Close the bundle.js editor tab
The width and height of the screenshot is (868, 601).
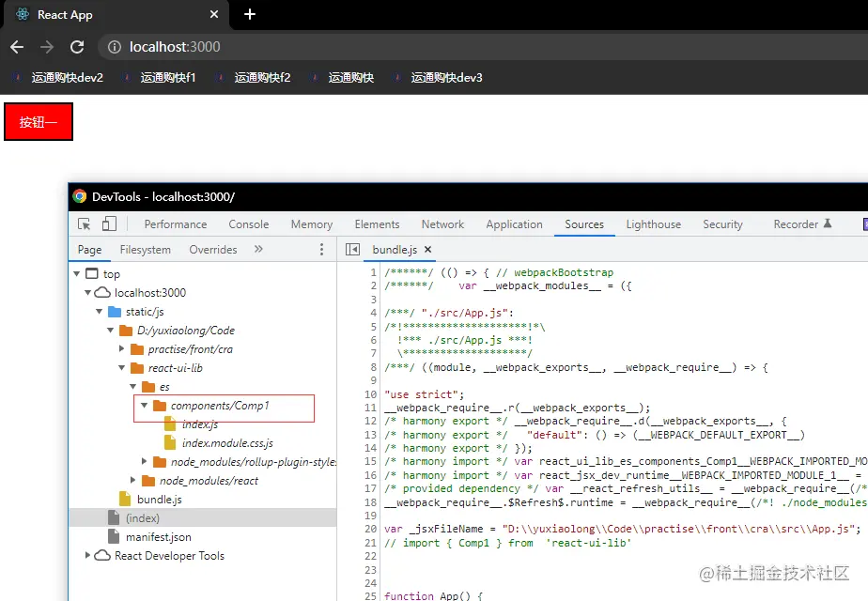[x=427, y=250]
